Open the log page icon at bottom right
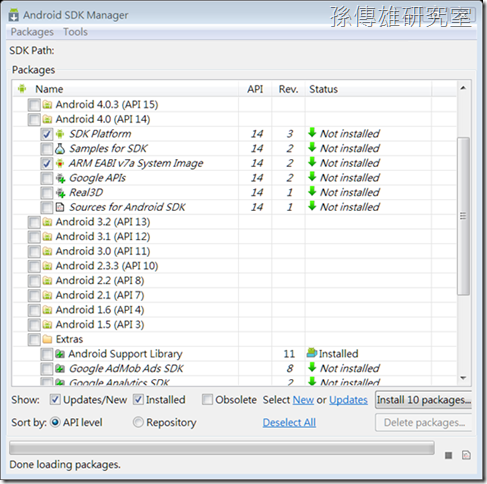The image size is (487, 484). [x=466, y=455]
